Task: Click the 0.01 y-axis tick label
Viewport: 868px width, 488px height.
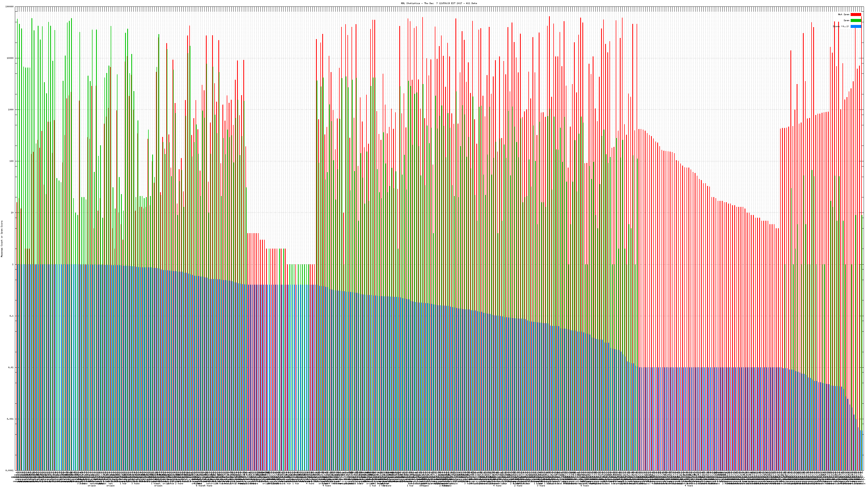Action: (11, 367)
